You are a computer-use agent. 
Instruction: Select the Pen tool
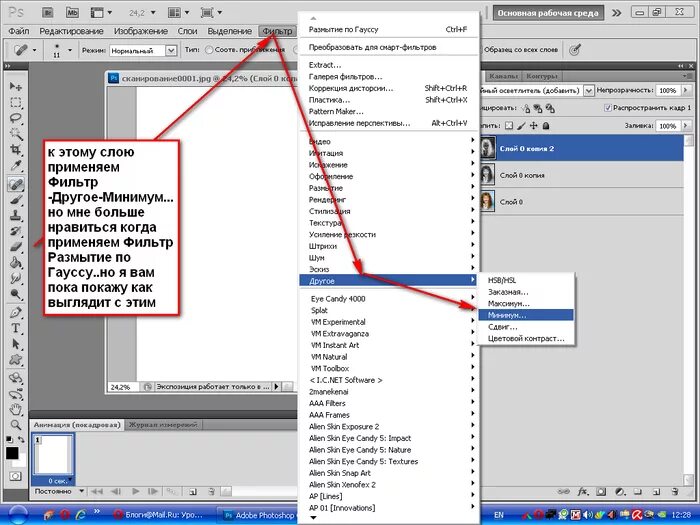pos(16,312)
